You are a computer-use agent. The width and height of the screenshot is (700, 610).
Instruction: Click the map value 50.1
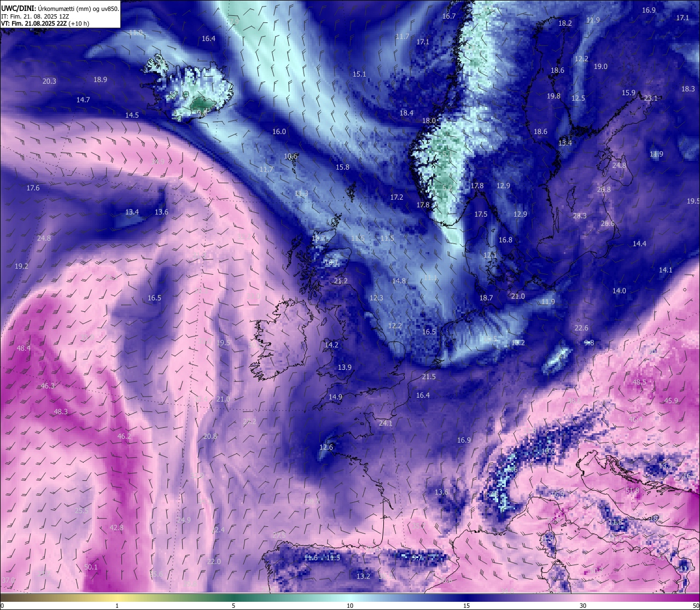click(x=91, y=567)
